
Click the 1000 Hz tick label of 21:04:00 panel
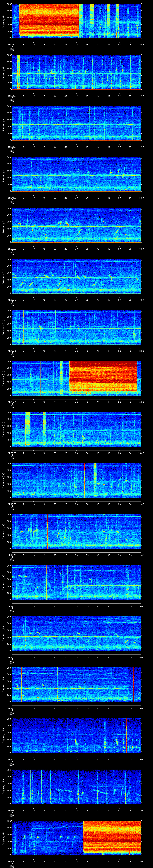(x=8, y=157)
